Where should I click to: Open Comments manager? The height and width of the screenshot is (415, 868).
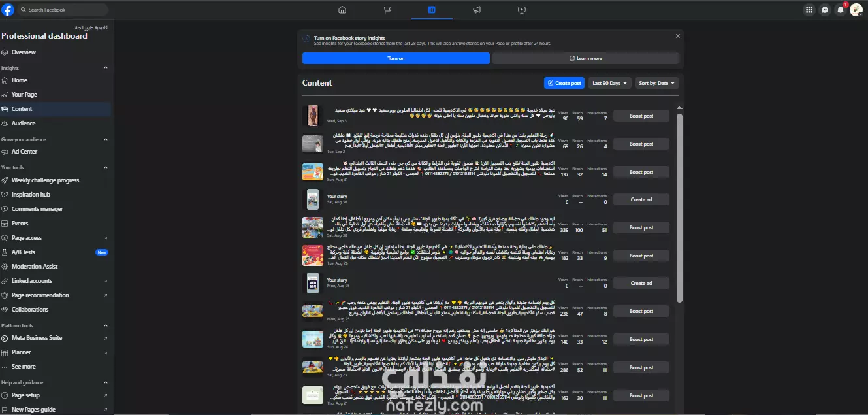tap(56, 209)
